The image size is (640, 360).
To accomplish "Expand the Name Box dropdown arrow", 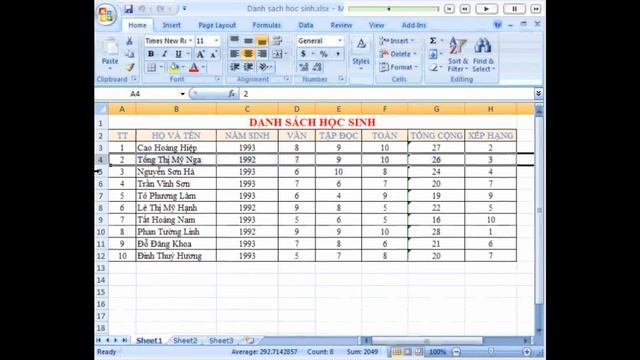I will [x=182, y=94].
